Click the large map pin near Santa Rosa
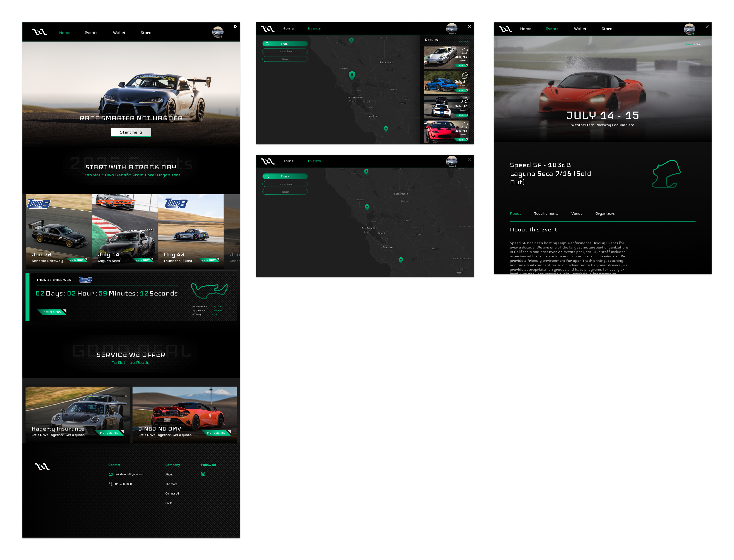The width and height of the screenshot is (734, 560). click(352, 75)
